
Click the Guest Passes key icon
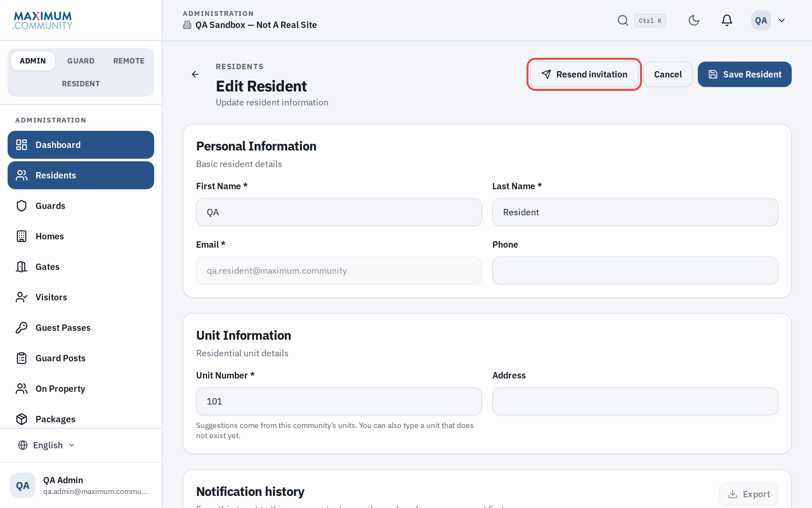click(22, 328)
